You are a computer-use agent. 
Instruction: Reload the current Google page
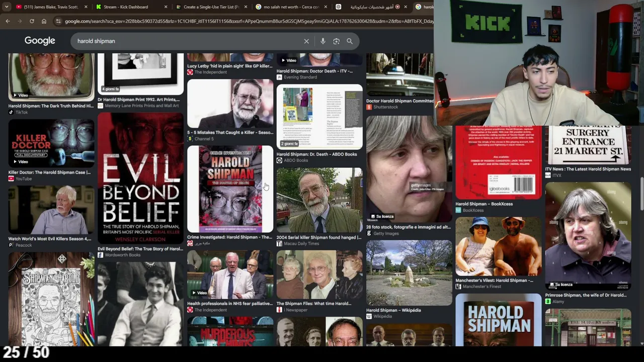click(x=32, y=21)
